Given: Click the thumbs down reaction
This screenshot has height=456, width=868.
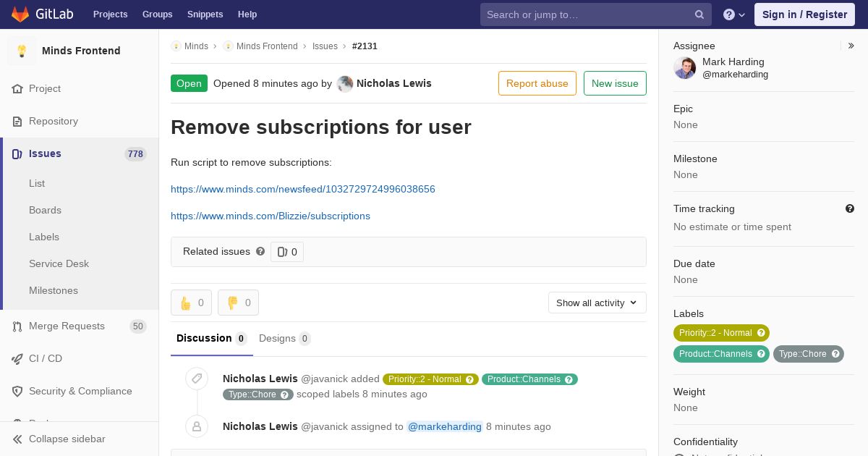Looking at the screenshot, I should (x=238, y=303).
